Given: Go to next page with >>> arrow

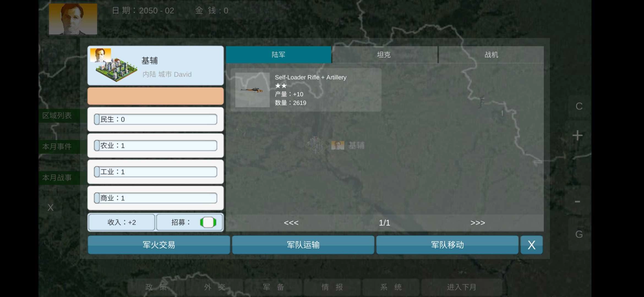Looking at the screenshot, I should pyautogui.click(x=478, y=223).
